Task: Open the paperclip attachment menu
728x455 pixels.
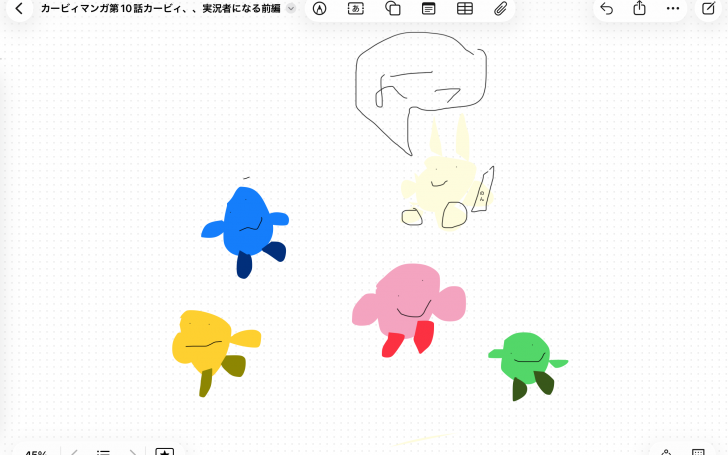Action: pyautogui.click(x=500, y=8)
